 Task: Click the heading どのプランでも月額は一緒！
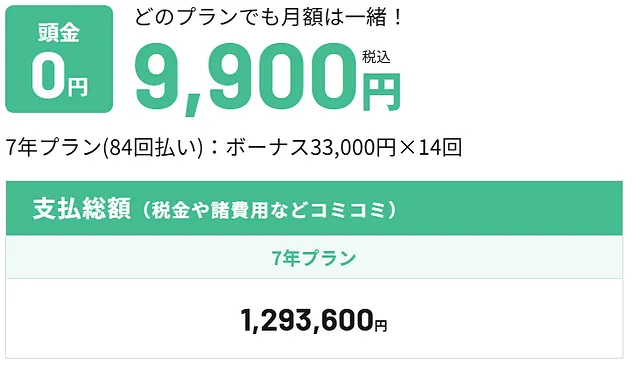[268, 18]
